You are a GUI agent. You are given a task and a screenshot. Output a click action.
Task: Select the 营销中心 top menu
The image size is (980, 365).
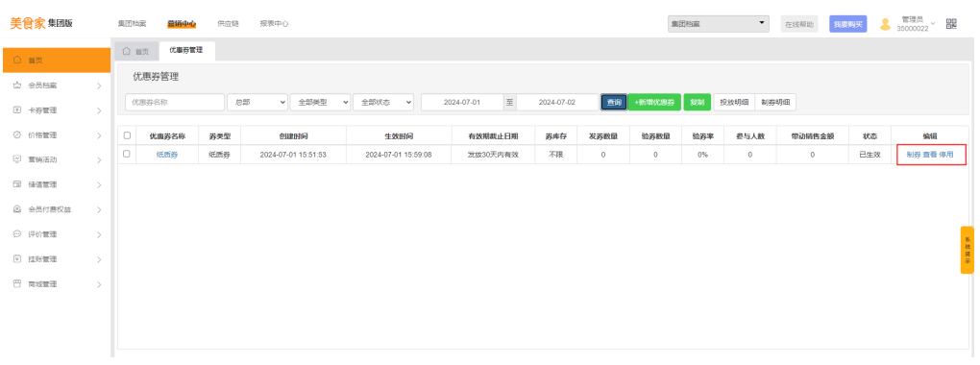[182, 24]
